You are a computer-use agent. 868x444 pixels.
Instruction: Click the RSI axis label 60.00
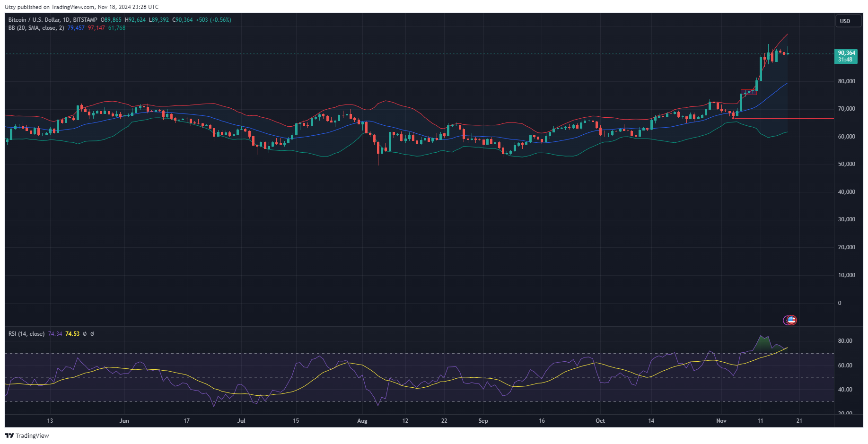coord(845,366)
